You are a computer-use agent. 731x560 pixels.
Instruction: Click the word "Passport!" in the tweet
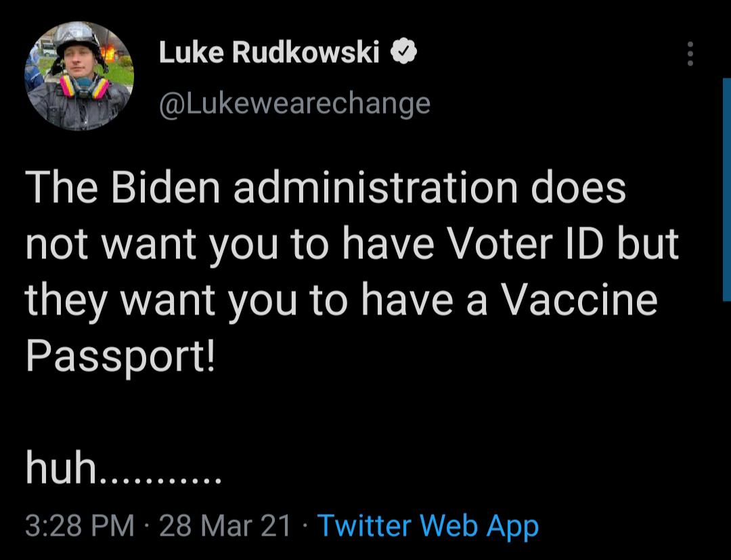[120, 356]
